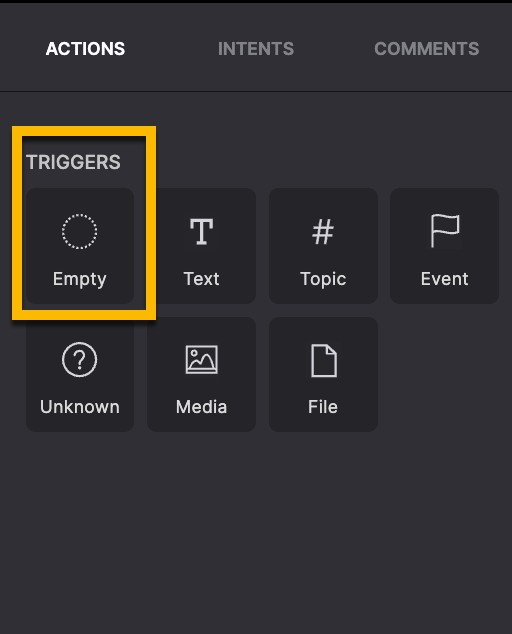Image resolution: width=512 pixels, height=634 pixels.
Task: Click the "Media" trigger label
Action: (201, 407)
